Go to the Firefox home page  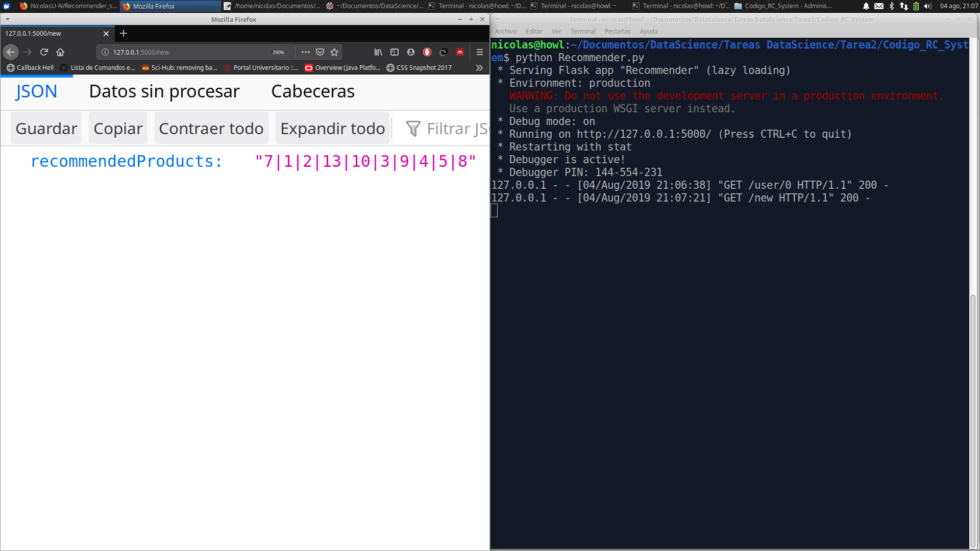[60, 52]
